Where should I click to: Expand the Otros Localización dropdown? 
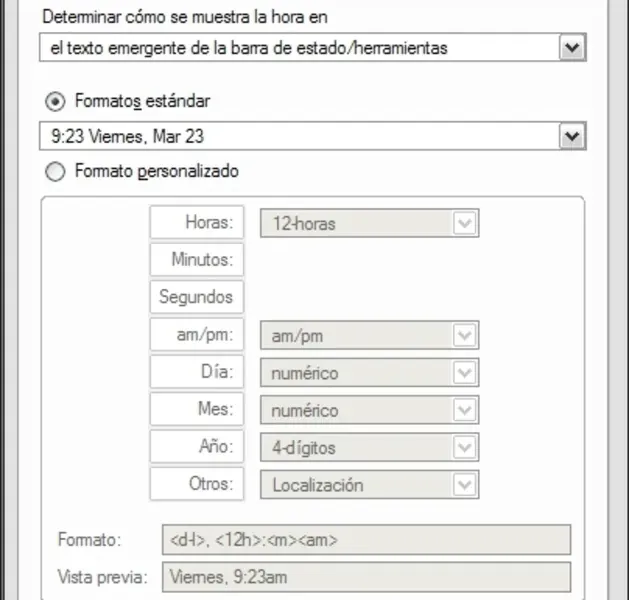point(465,485)
